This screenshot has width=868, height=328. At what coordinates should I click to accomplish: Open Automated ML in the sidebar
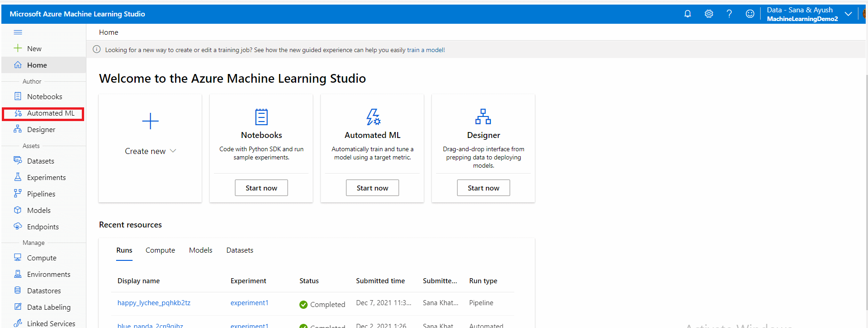point(51,113)
